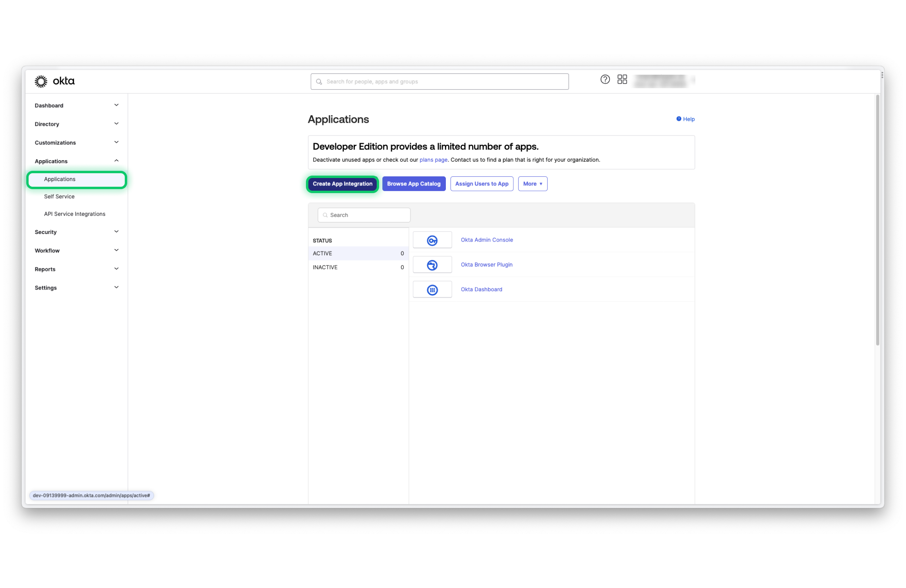The image size is (906, 588).
Task: Select Applications submenu item in sidebar
Action: pyautogui.click(x=77, y=180)
